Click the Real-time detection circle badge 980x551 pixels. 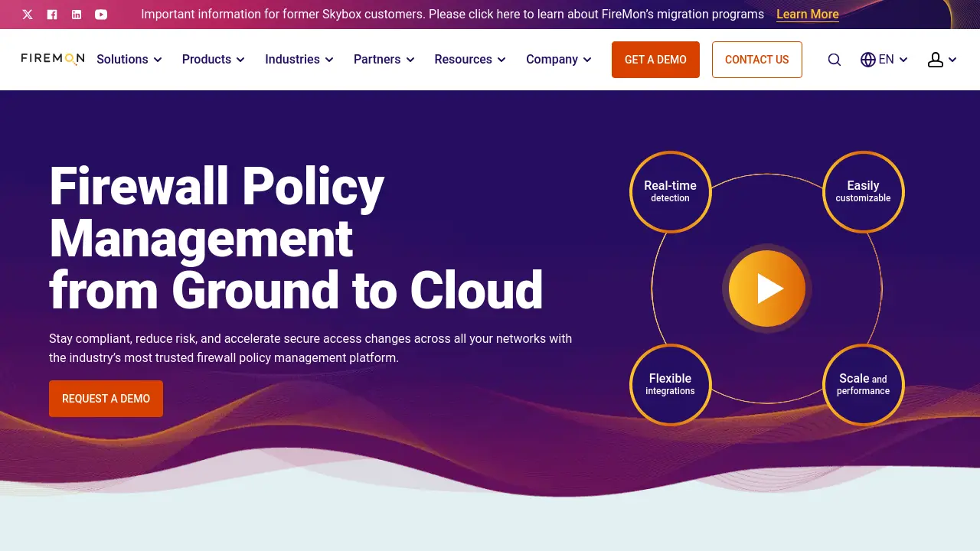pos(670,191)
